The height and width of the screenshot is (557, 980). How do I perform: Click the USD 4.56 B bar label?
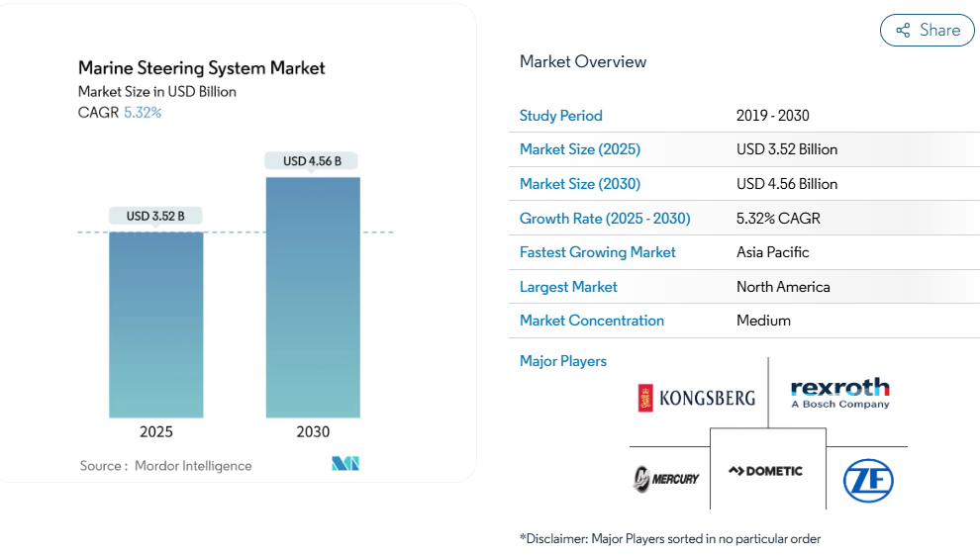click(x=312, y=160)
